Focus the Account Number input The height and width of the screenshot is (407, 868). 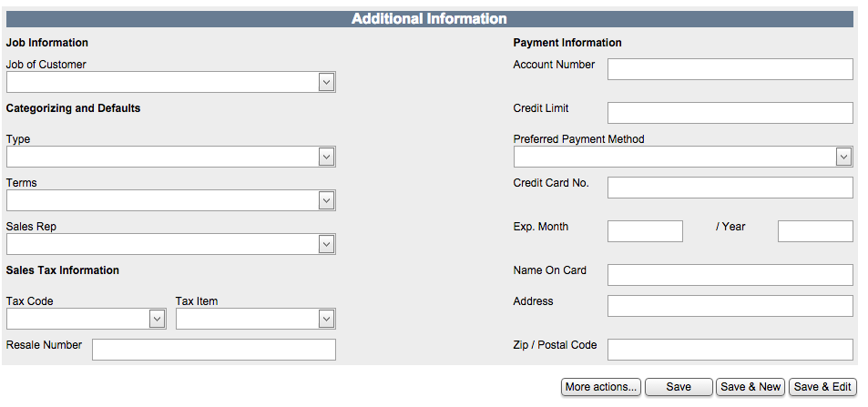pyautogui.click(x=730, y=69)
